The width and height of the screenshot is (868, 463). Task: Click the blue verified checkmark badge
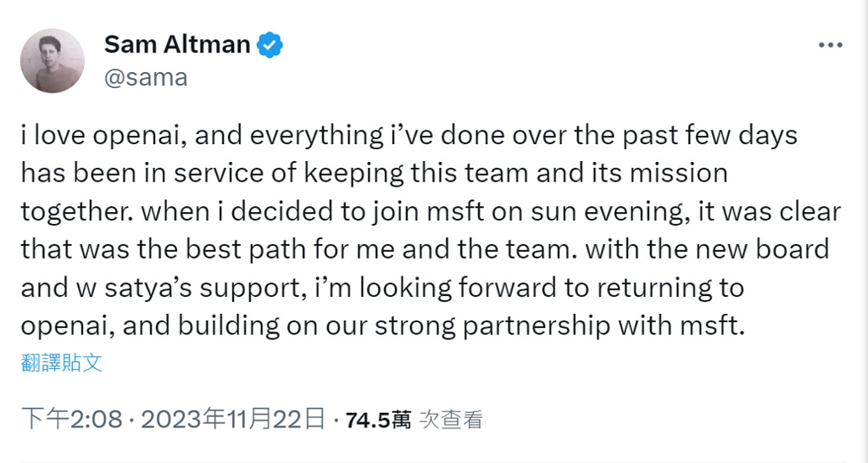click(x=270, y=45)
